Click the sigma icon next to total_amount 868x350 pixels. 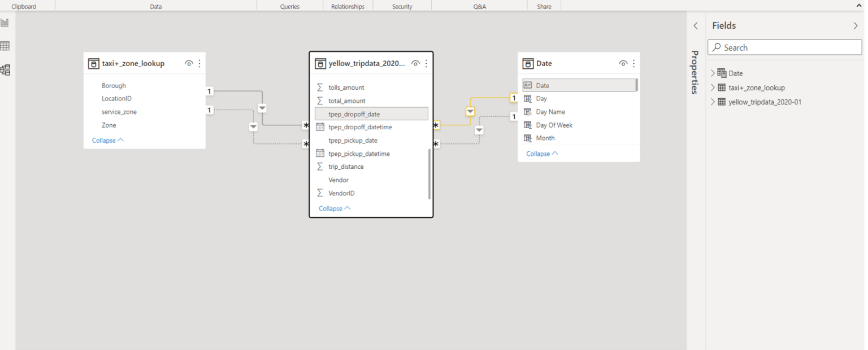tap(320, 100)
